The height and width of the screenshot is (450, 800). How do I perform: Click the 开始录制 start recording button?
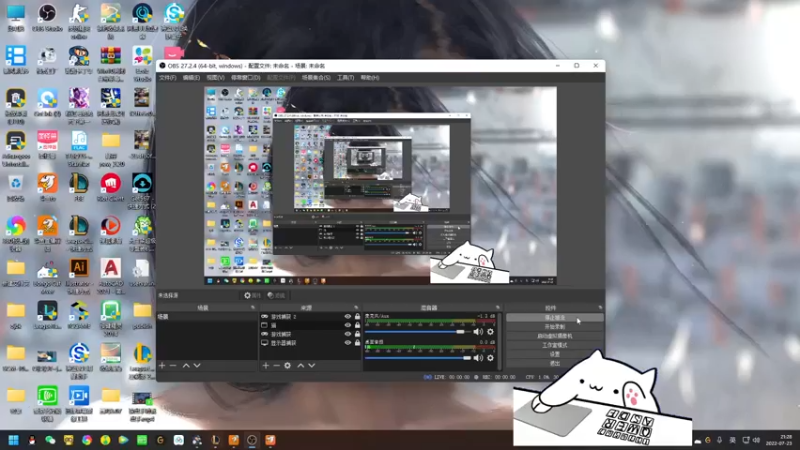[555, 327]
